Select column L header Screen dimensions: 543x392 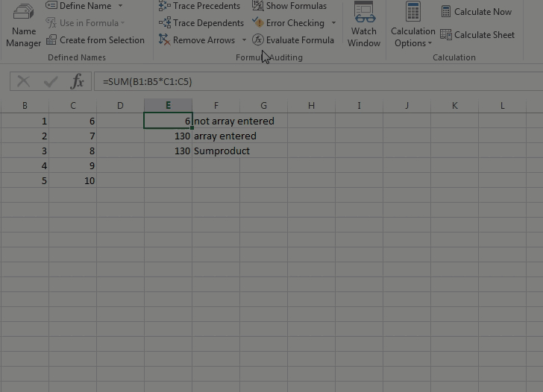502,106
